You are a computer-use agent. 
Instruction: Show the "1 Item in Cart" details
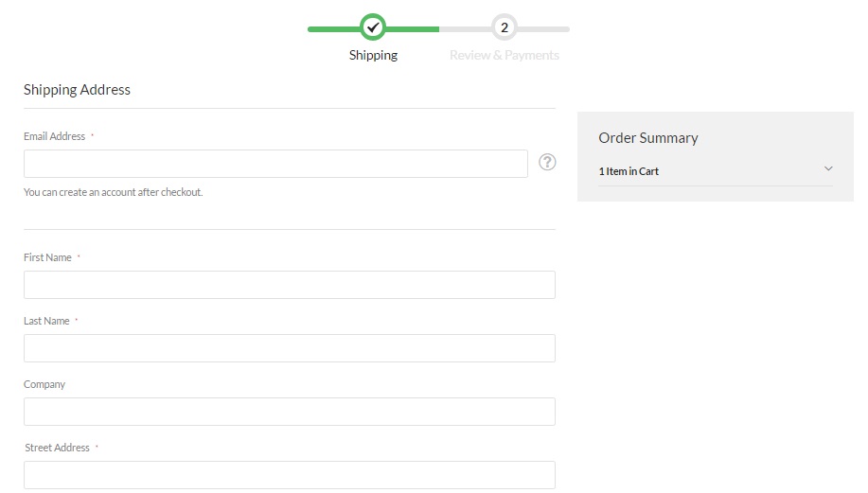pos(629,171)
